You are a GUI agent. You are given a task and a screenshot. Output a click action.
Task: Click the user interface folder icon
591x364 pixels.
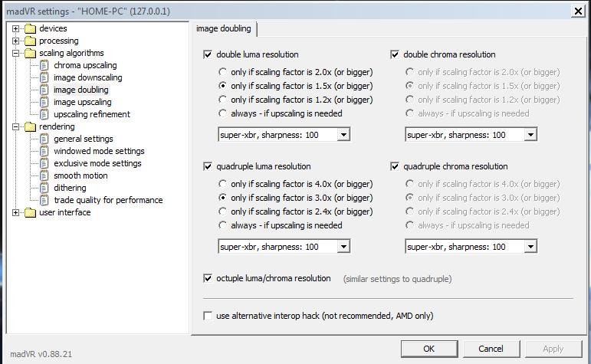coord(29,213)
